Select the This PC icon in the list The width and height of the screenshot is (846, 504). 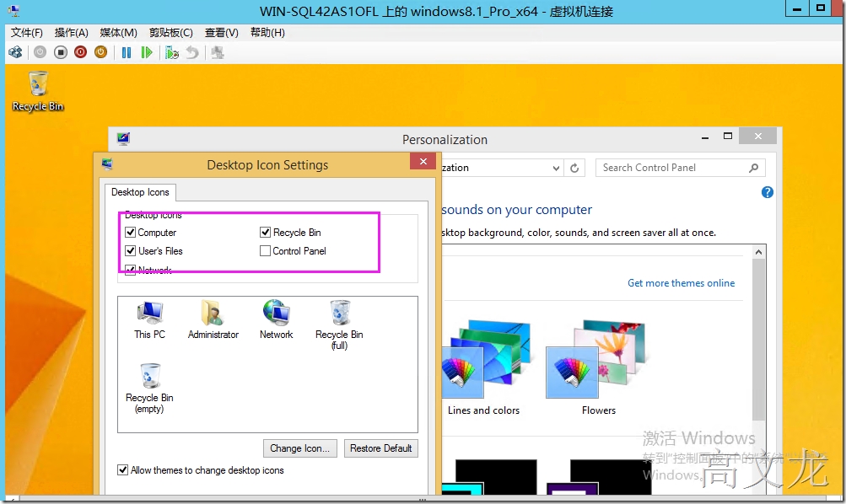click(x=149, y=319)
